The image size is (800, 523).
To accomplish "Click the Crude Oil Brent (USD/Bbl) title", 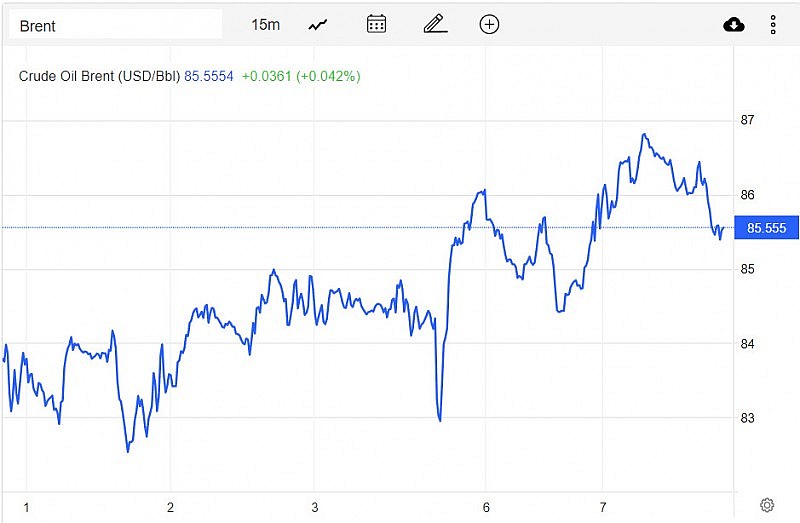I will tap(100, 76).
